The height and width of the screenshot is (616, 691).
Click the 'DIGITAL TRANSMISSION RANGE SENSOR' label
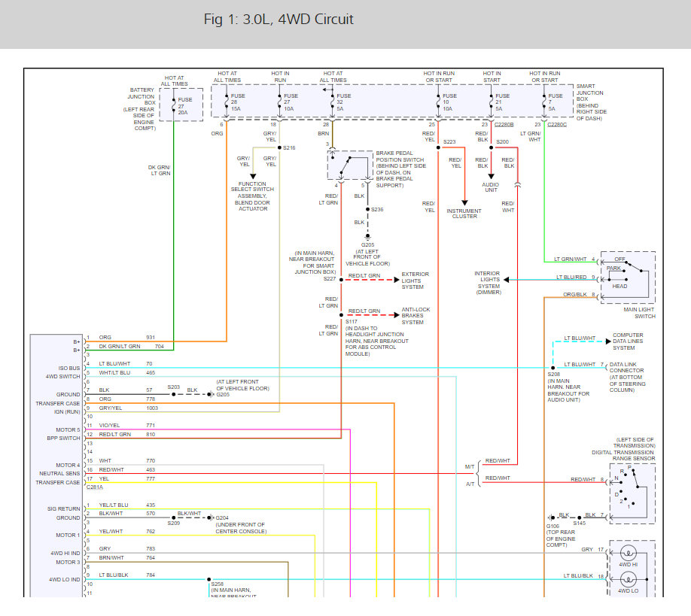tap(623, 455)
